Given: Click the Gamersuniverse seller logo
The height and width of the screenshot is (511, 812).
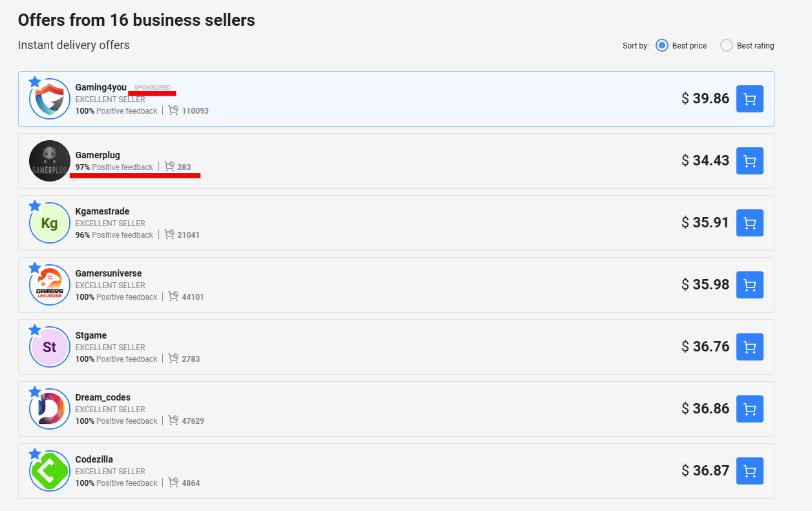Looking at the screenshot, I should (50, 285).
